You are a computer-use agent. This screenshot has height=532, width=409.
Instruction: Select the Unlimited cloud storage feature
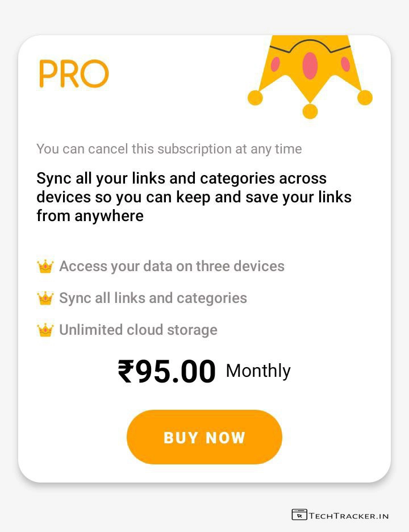click(x=138, y=330)
